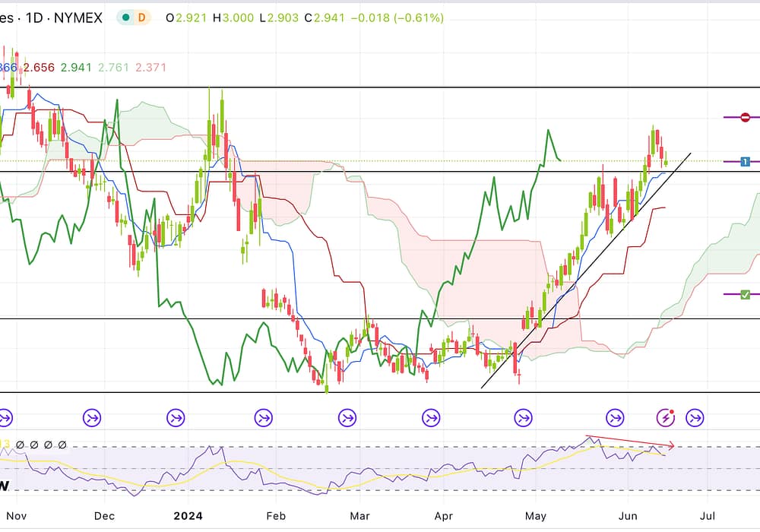Click the contract rollover icon right of the lightning bolt
Screen dimensions: 760x532
pos(695,417)
